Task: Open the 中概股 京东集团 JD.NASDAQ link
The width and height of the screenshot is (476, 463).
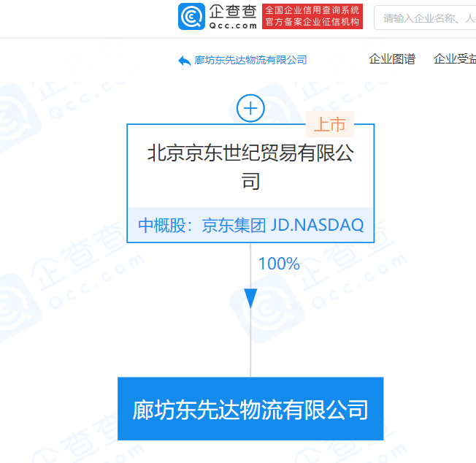Action: point(250,225)
